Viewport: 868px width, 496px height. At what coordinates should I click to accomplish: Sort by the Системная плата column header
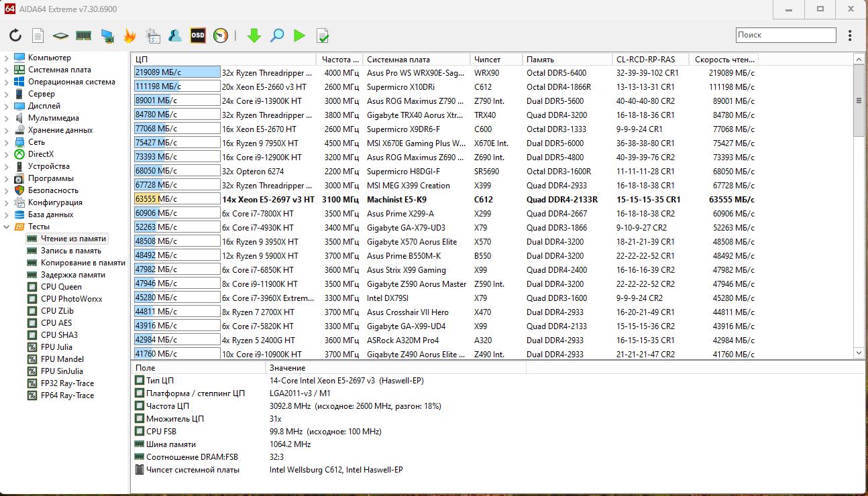tap(415, 60)
